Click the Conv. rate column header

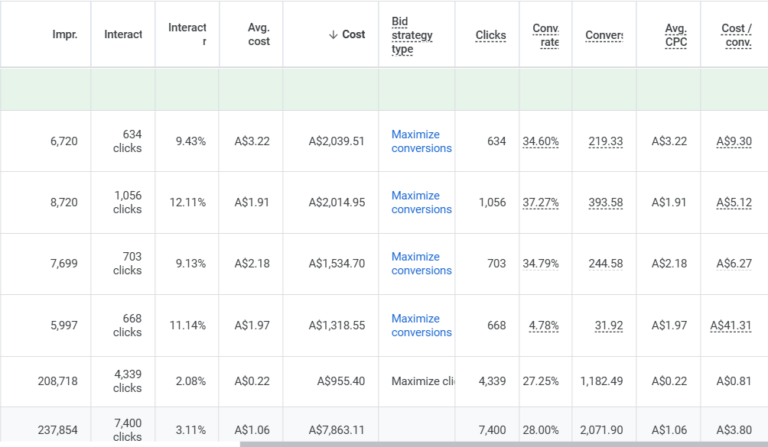click(545, 35)
